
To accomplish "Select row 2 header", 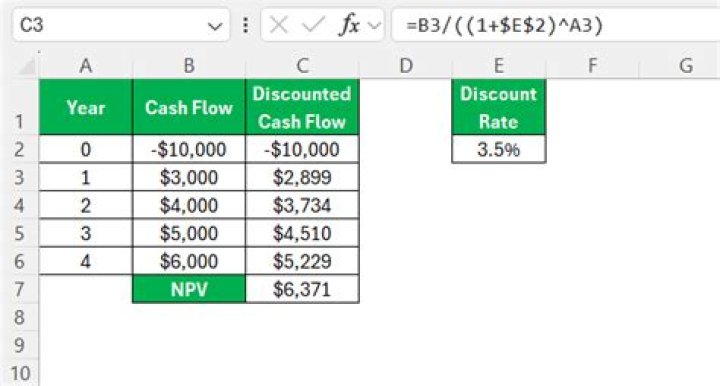I will 19,149.
